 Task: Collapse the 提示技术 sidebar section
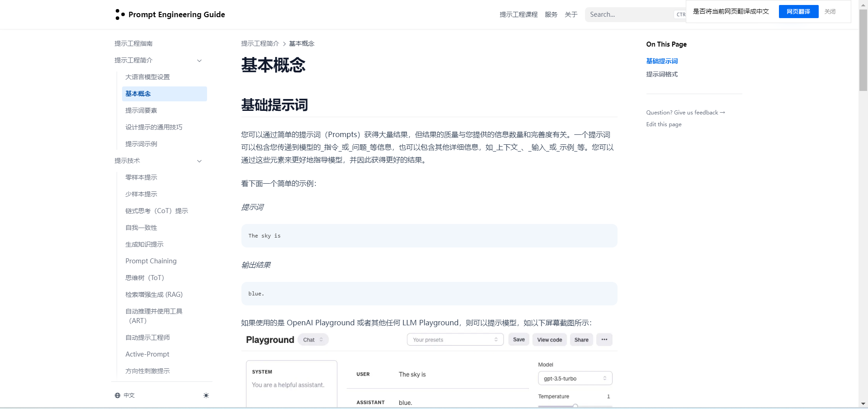(199, 161)
